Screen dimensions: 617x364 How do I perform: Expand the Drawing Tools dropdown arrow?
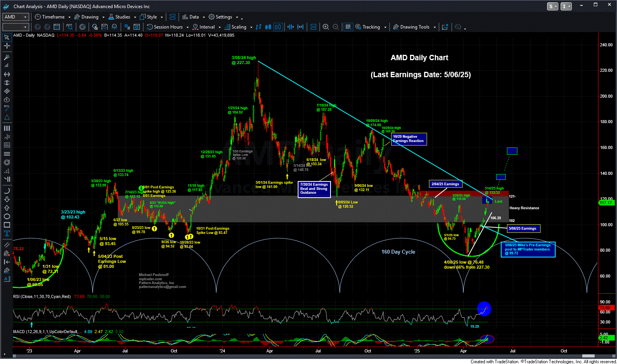(434, 27)
